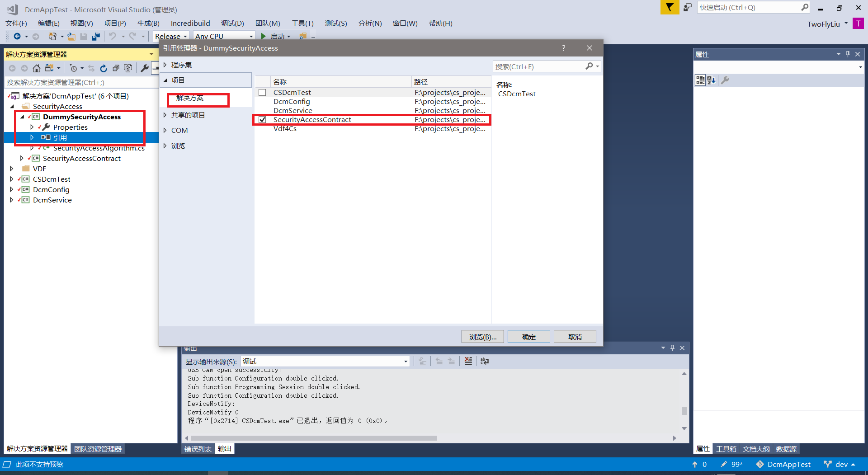The width and height of the screenshot is (868, 475).
Task: Click the Quick Launch search field
Action: pyautogui.click(x=749, y=7)
